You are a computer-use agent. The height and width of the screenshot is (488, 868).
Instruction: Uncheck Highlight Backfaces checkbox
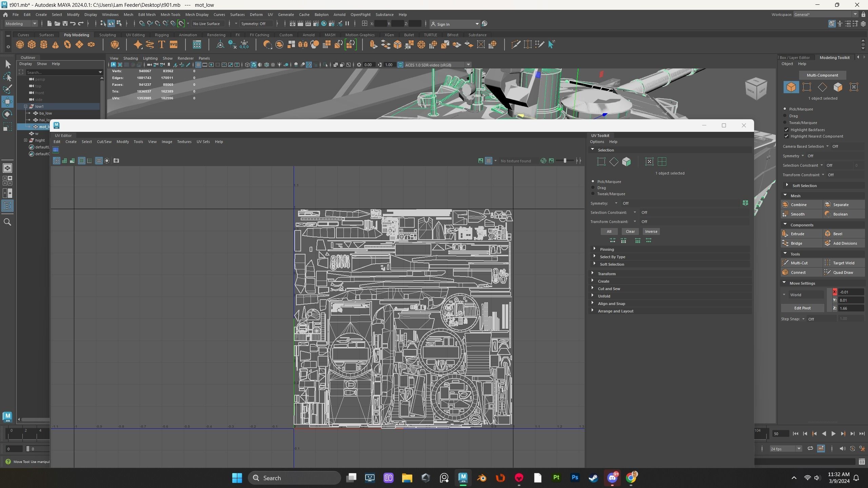pos(787,130)
